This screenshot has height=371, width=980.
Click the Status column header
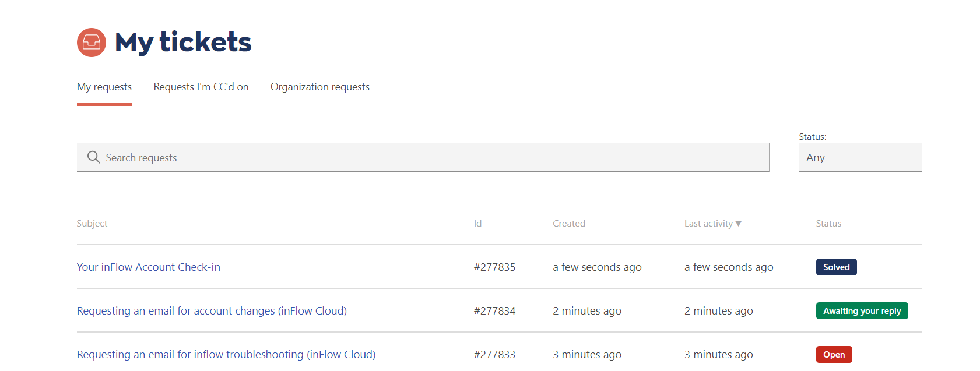pyautogui.click(x=828, y=224)
